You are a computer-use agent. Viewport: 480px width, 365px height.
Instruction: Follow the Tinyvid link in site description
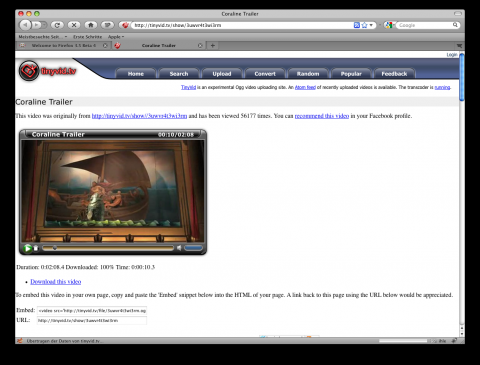[x=188, y=87]
